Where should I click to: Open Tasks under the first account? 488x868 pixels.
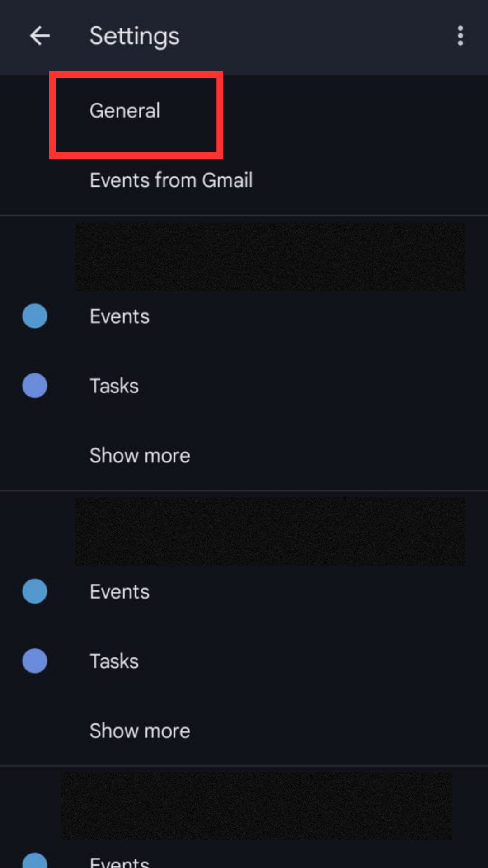[x=114, y=386]
